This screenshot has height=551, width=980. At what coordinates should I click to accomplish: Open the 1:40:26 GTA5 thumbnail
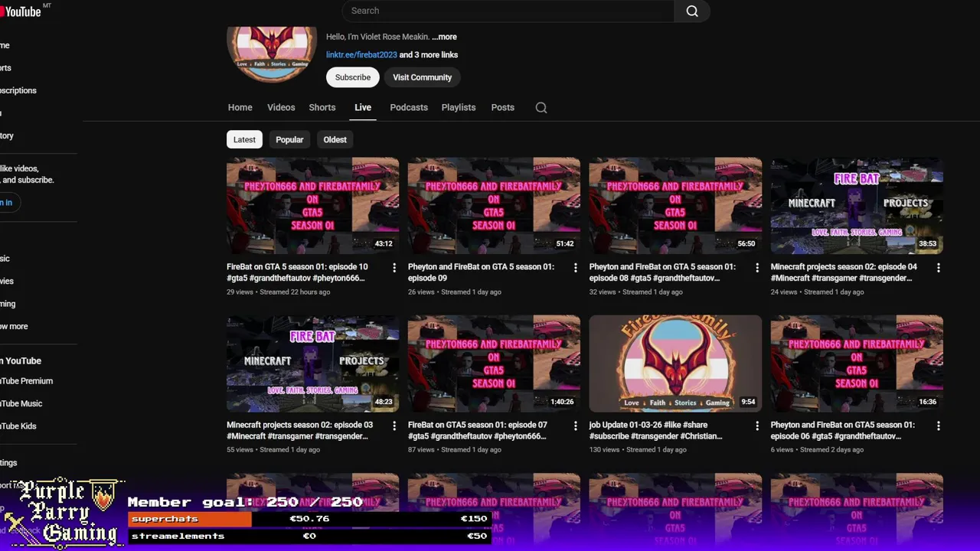(x=494, y=364)
